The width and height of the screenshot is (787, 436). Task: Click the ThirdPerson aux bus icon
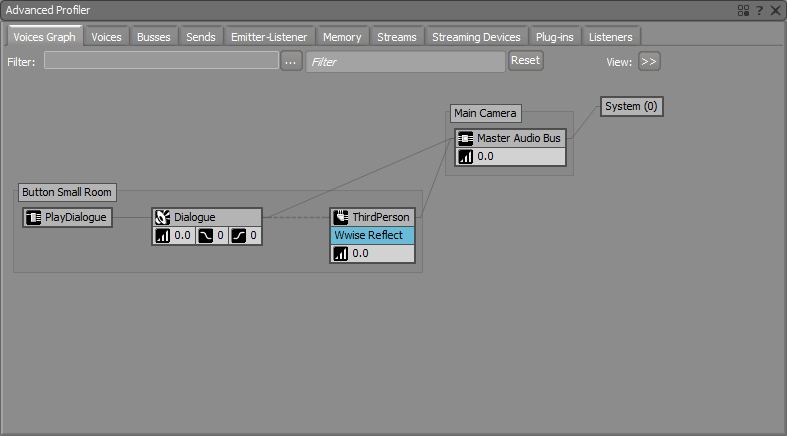340,217
